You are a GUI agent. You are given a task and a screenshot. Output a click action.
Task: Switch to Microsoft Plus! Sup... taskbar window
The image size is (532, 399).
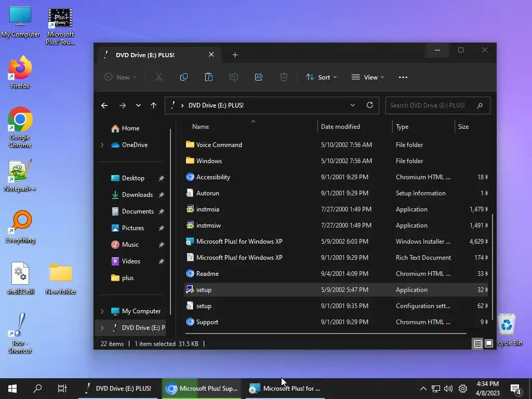click(x=202, y=389)
